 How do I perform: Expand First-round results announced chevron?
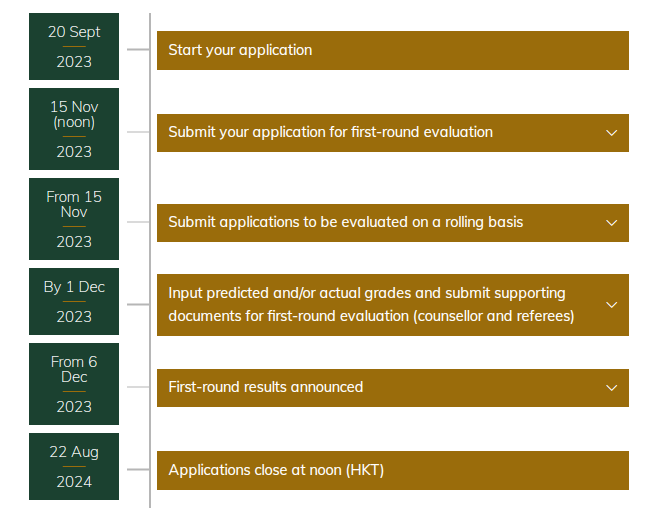612,388
